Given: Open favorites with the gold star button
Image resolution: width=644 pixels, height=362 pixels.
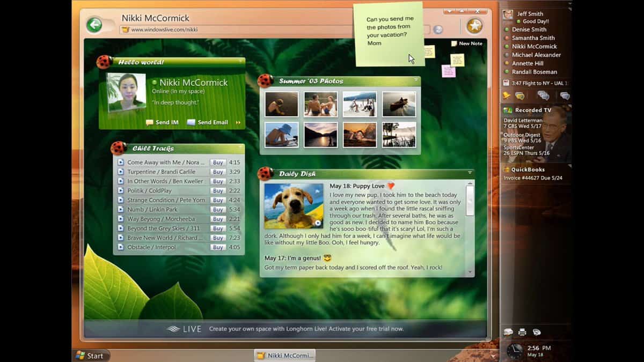Looking at the screenshot, I should click(474, 25).
